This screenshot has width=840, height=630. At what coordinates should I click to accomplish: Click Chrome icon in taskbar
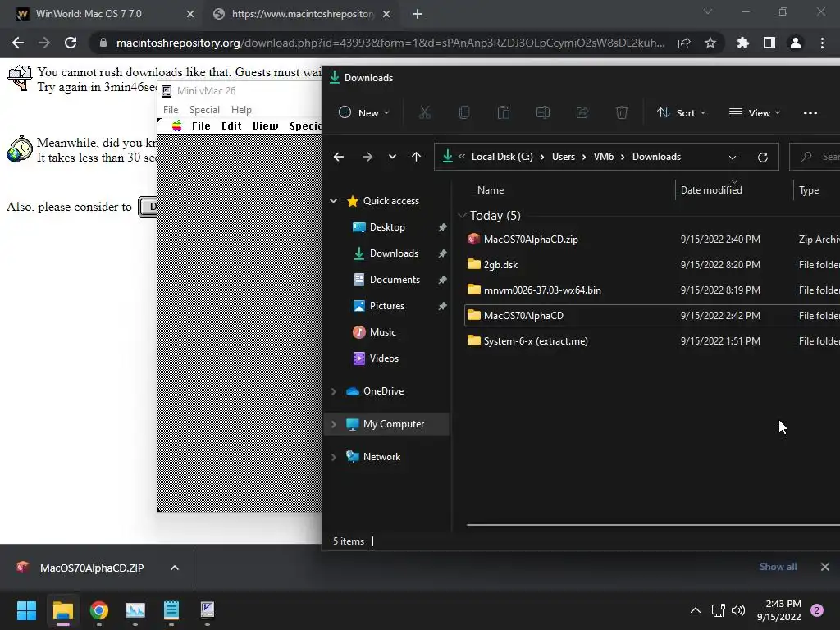tap(99, 610)
